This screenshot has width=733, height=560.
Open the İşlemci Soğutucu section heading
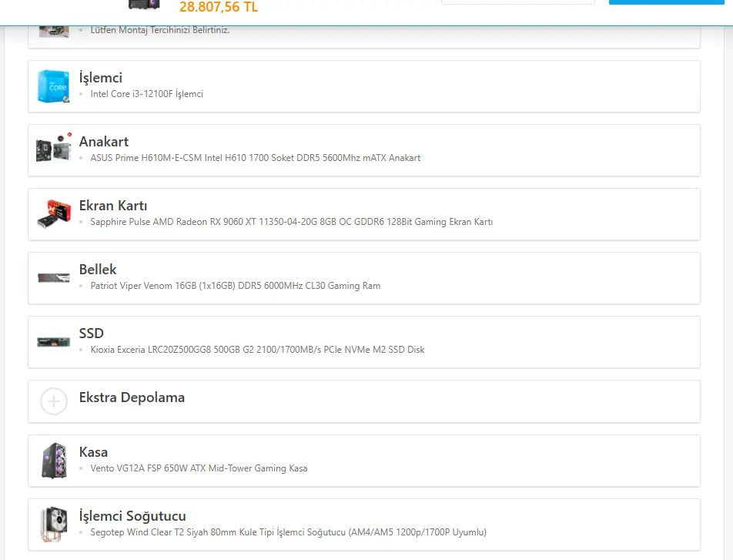pyautogui.click(x=132, y=516)
